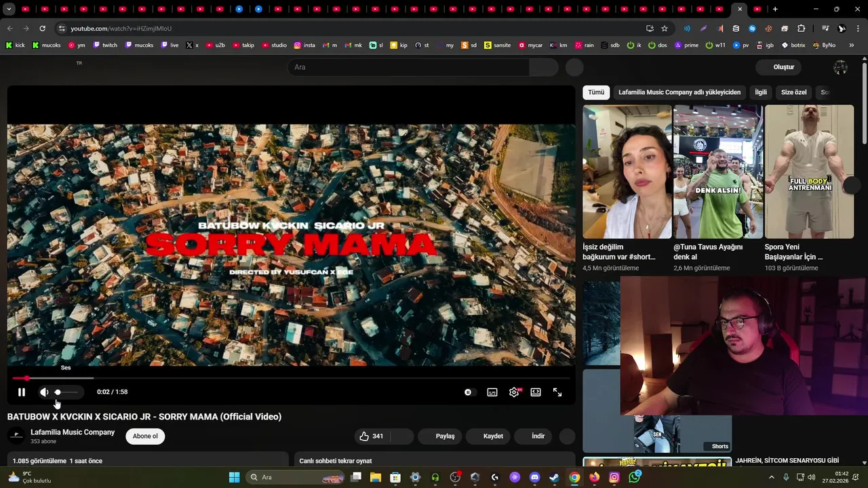868x488 pixels.
Task: Open the weather widget showing 9°C
Action: coord(28,477)
